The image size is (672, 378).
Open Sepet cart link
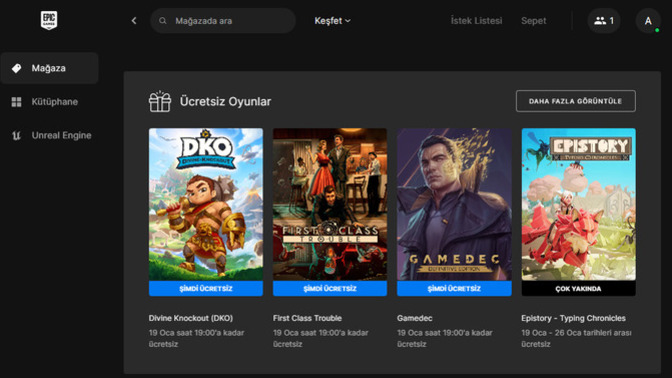click(x=534, y=21)
